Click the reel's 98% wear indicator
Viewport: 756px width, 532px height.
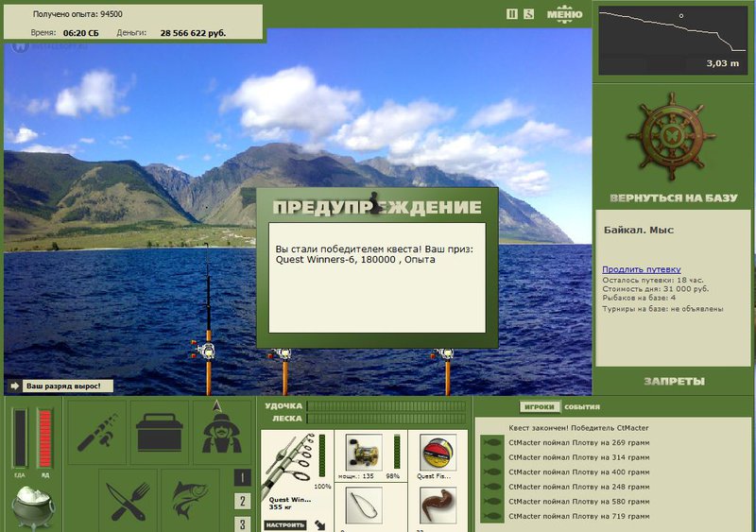(x=397, y=451)
